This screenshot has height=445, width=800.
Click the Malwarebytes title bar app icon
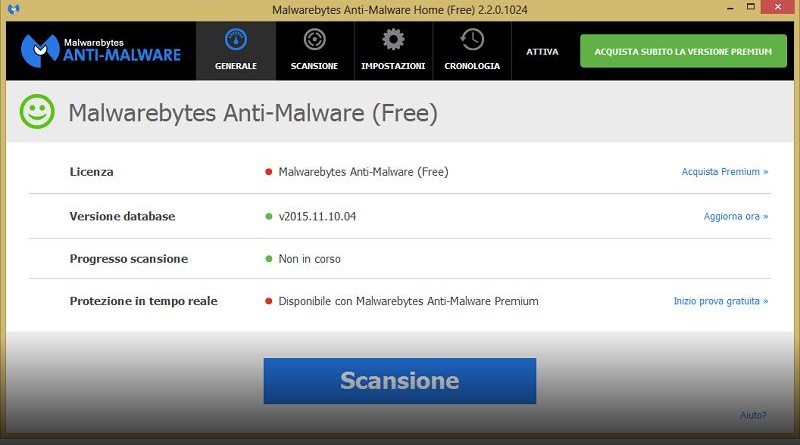14,9
